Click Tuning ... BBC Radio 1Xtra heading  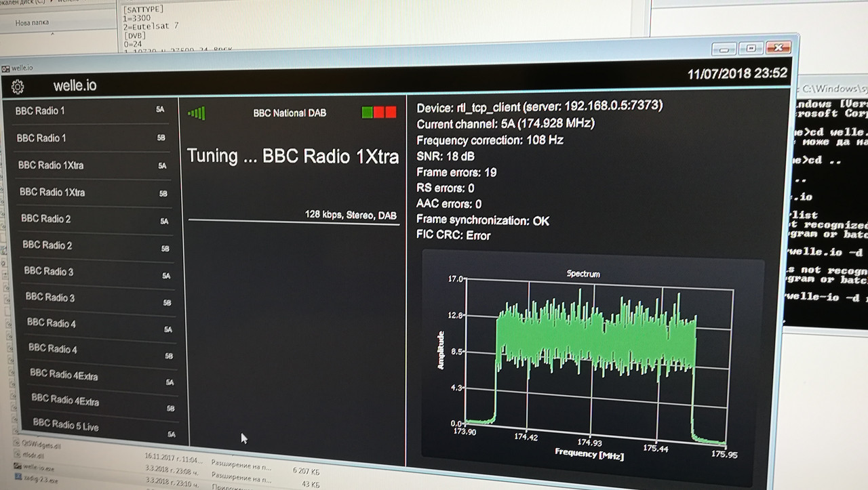[292, 157]
